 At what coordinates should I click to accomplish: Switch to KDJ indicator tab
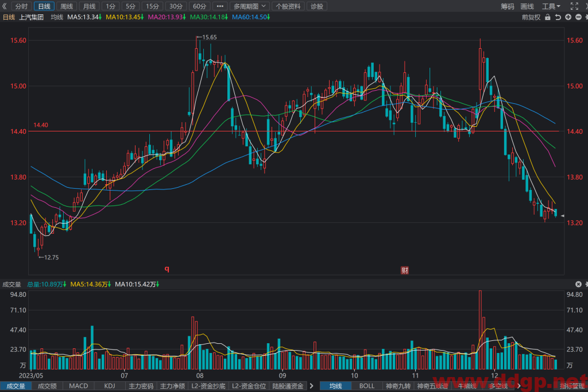(110, 386)
